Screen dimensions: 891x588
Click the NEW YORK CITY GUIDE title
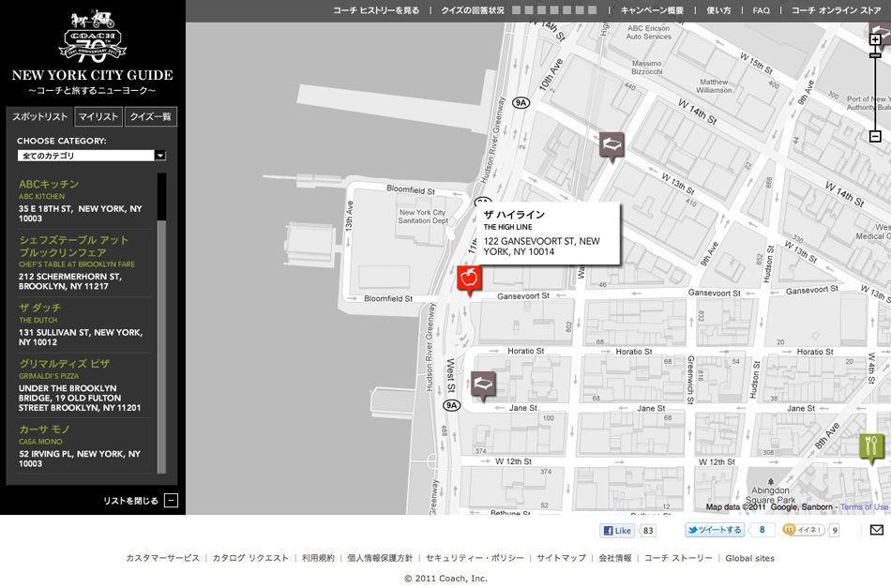93,75
